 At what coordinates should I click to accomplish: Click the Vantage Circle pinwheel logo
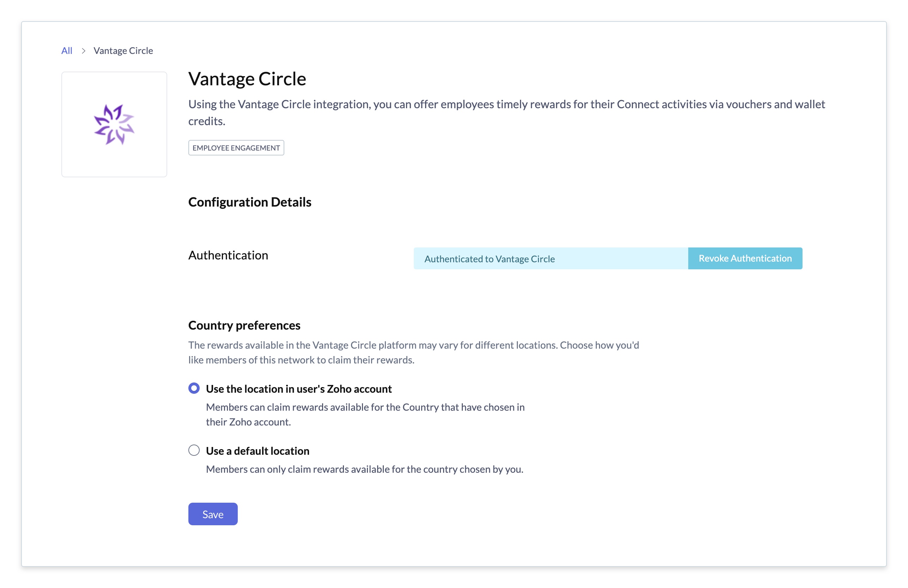click(114, 124)
